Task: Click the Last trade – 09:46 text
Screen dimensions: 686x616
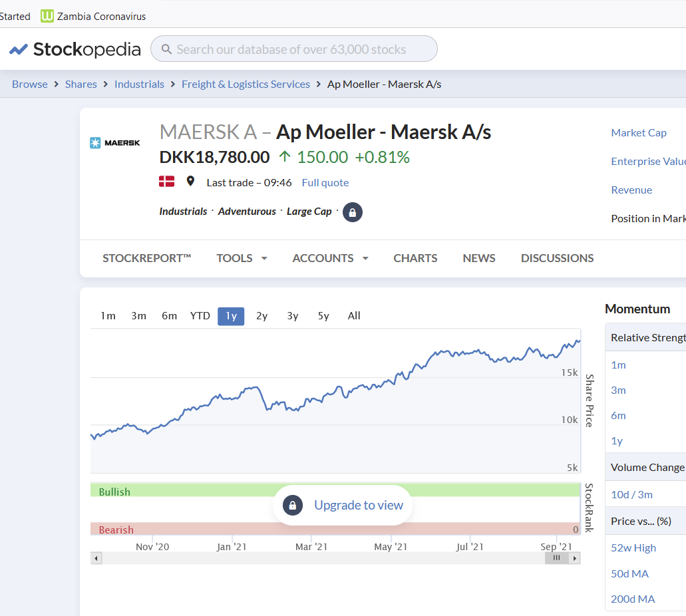Action: click(249, 182)
